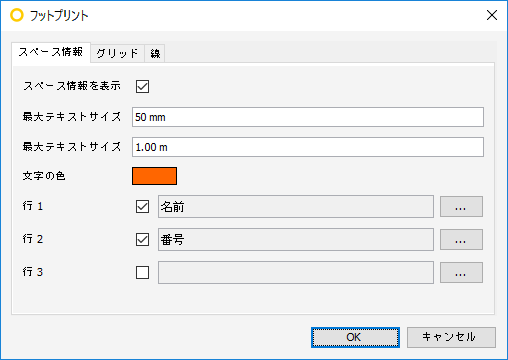508x360 pixels.
Task: Click the 番号 field for 行 2
Action: [x=296, y=240]
